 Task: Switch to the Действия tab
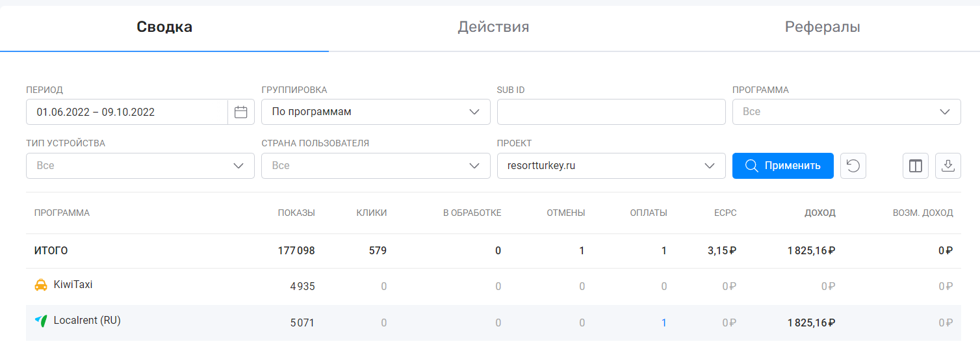tap(493, 27)
